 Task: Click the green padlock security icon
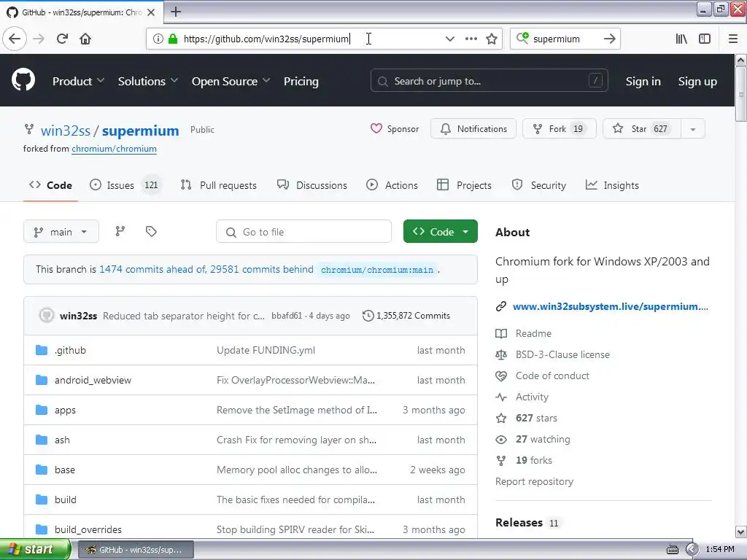point(172,39)
